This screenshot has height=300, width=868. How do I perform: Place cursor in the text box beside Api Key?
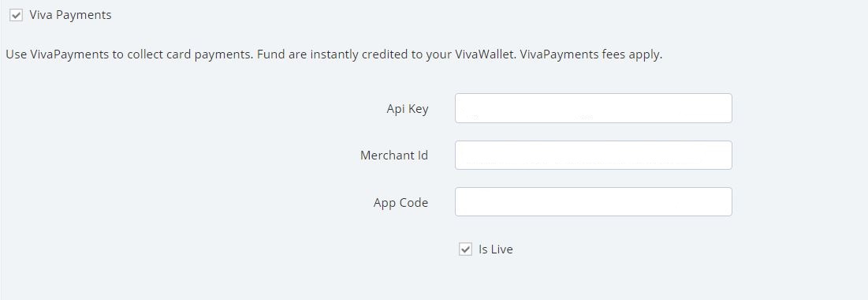point(594,108)
